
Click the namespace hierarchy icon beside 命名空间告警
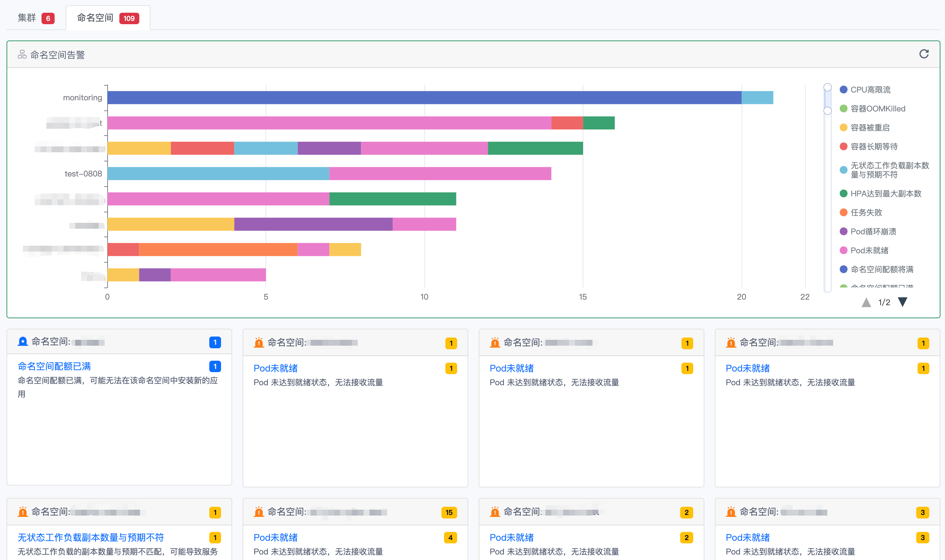click(22, 55)
